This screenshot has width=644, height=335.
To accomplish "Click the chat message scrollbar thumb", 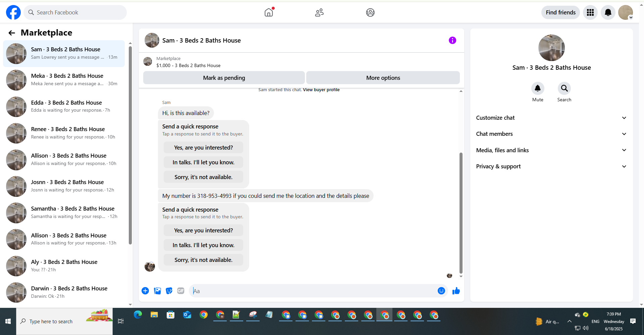I will tap(461, 213).
